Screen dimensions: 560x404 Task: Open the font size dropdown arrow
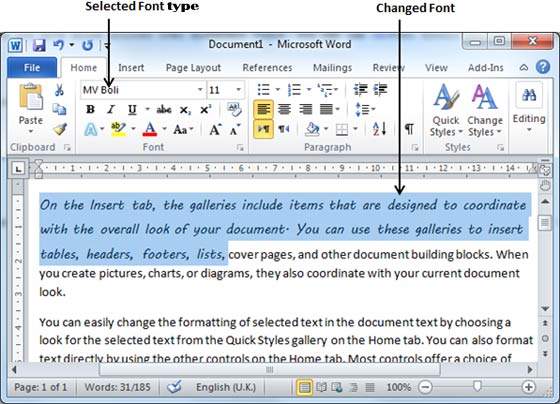[239, 89]
